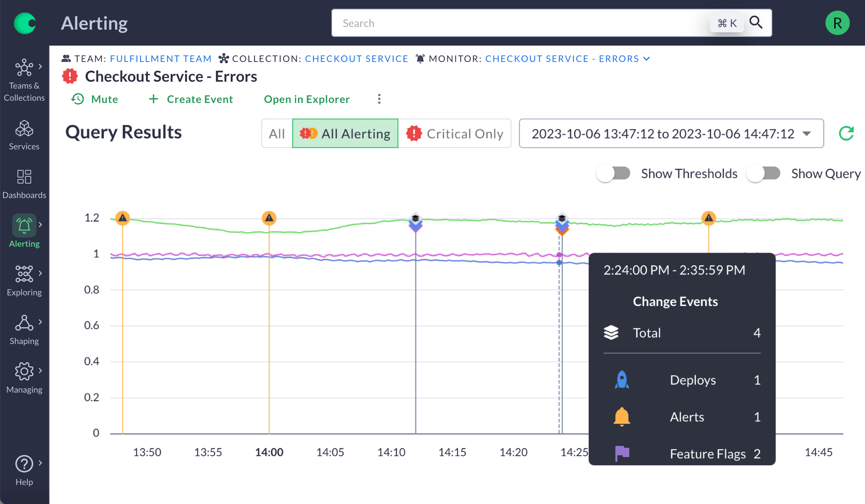Click the Alerting bell icon in sidebar

coord(24,226)
